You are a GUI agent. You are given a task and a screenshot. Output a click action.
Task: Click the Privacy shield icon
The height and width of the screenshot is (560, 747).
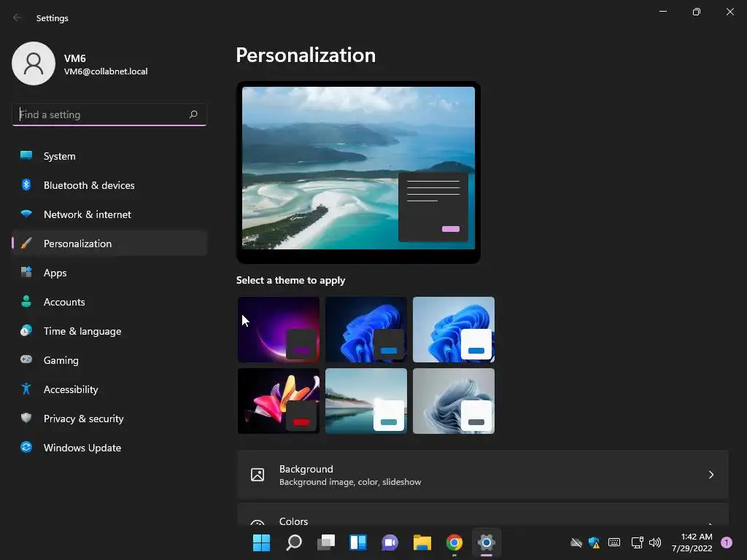pyautogui.click(x=26, y=418)
